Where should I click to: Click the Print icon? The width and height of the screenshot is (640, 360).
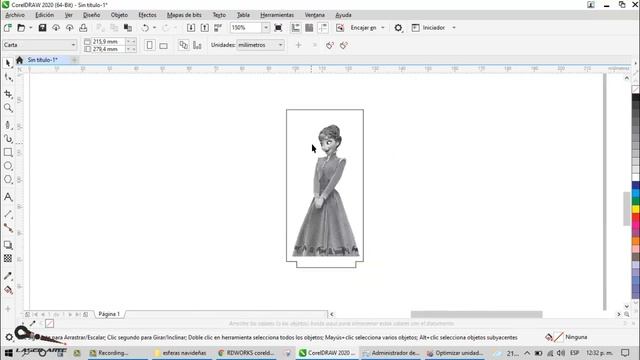coord(83,28)
